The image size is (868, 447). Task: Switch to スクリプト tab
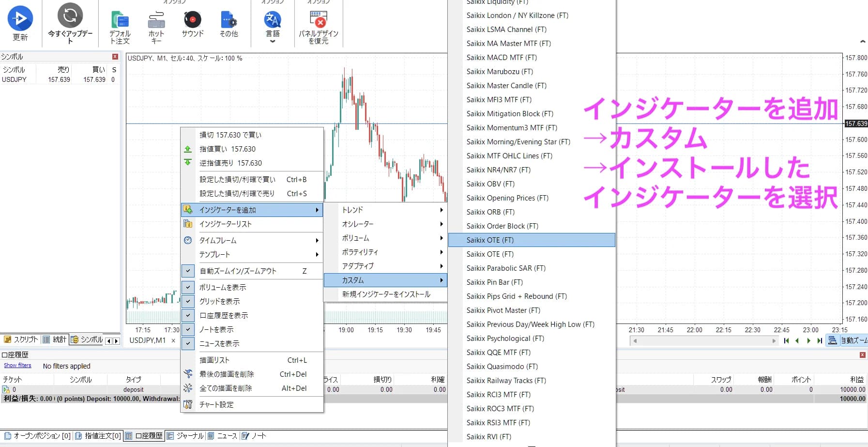click(x=20, y=339)
